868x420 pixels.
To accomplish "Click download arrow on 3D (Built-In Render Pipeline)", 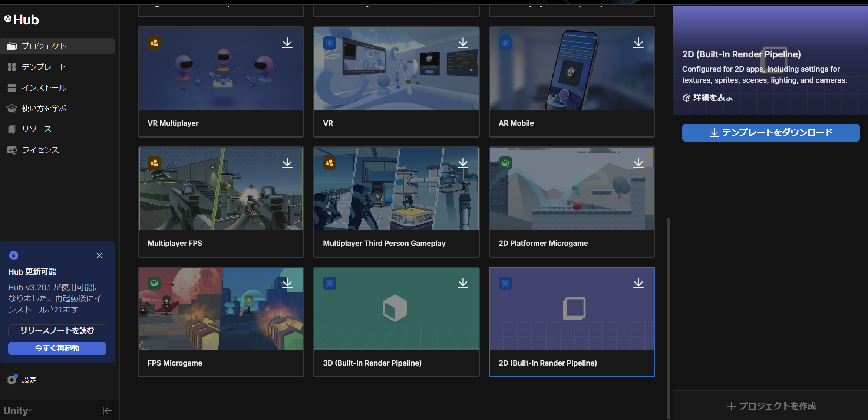I will (463, 283).
